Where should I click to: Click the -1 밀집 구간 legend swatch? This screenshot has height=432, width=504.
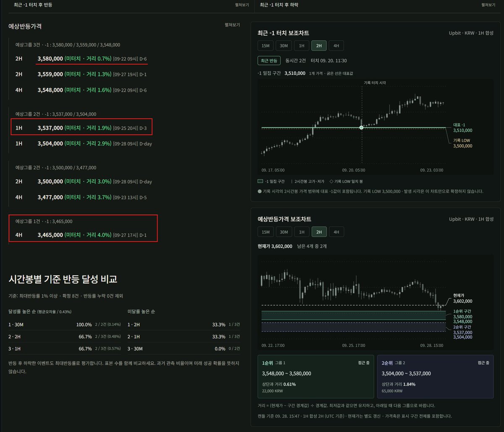(x=260, y=181)
